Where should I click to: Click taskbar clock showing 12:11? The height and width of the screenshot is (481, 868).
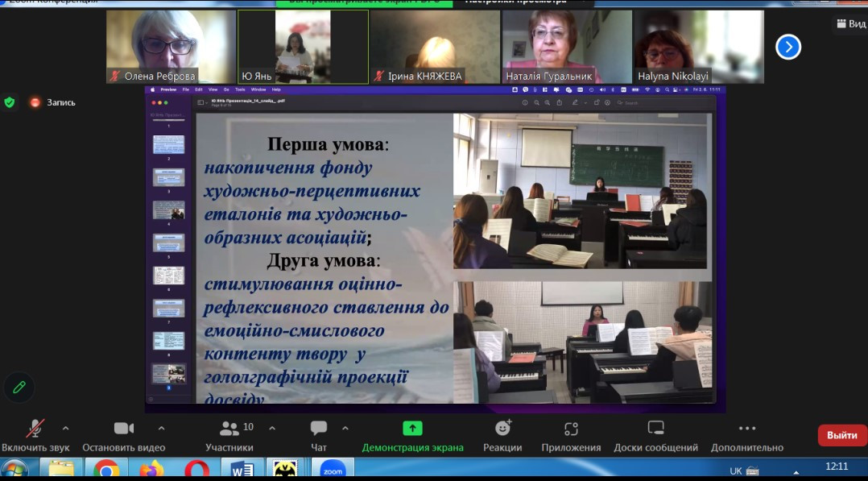[837, 466]
